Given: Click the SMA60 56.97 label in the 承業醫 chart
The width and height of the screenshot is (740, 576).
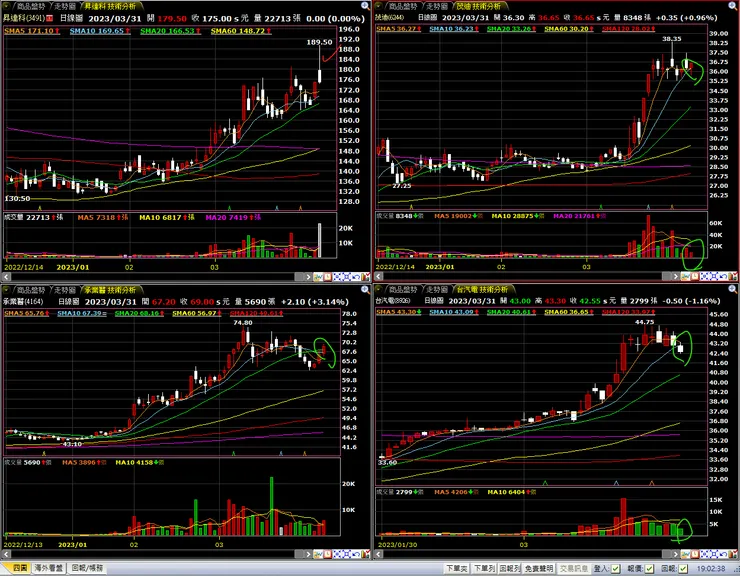Looking at the screenshot, I should click(196, 313).
